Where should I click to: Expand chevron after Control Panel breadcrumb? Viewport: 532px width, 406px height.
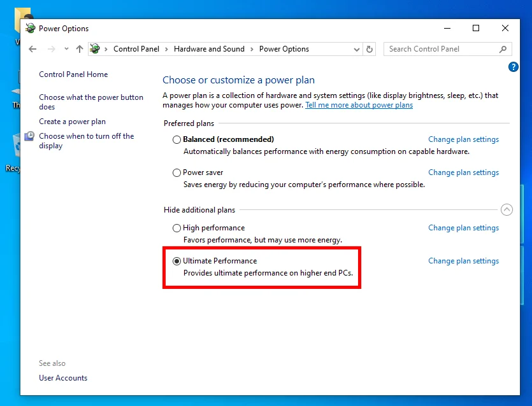(166, 49)
